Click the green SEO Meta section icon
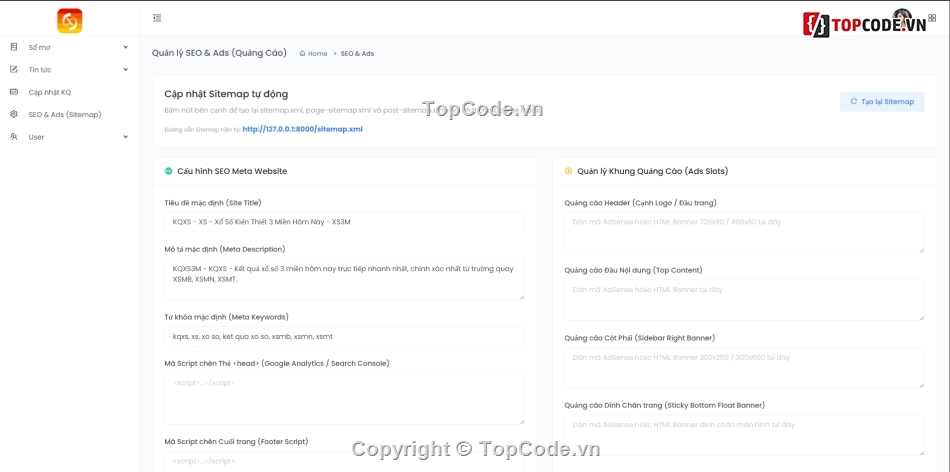The image size is (950, 472). [x=168, y=171]
